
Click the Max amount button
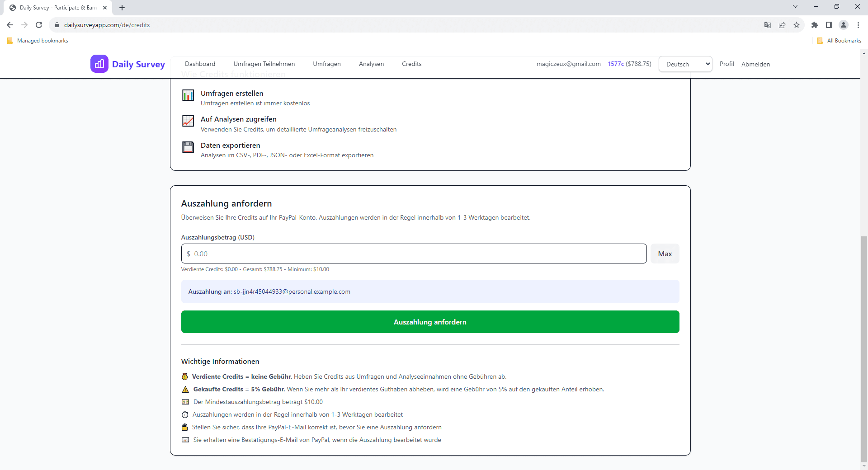point(665,254)
